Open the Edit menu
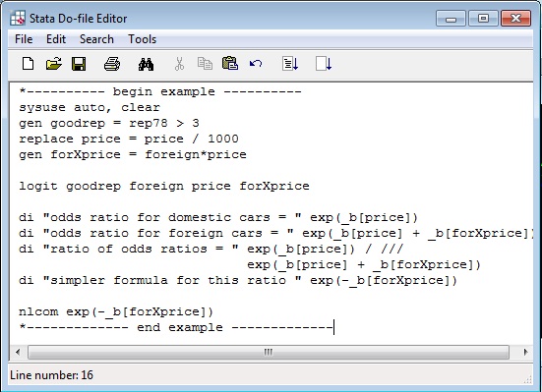This screenshot has height=392, width=542. tap(56, 39)
